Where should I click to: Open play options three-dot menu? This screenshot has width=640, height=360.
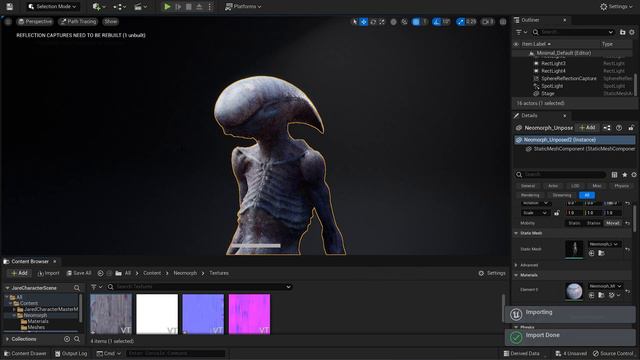210,7
